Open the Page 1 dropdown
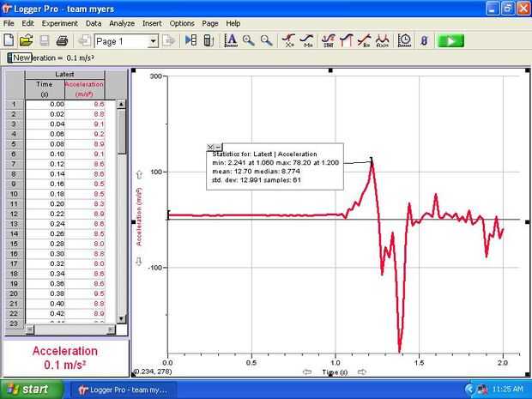532x399 pixels. tap(154, 41)
